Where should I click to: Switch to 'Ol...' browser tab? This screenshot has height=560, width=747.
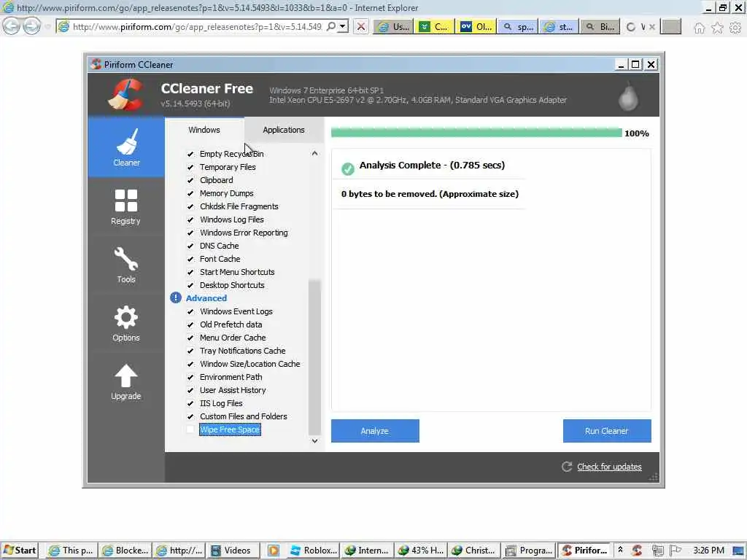pos(476,27)
